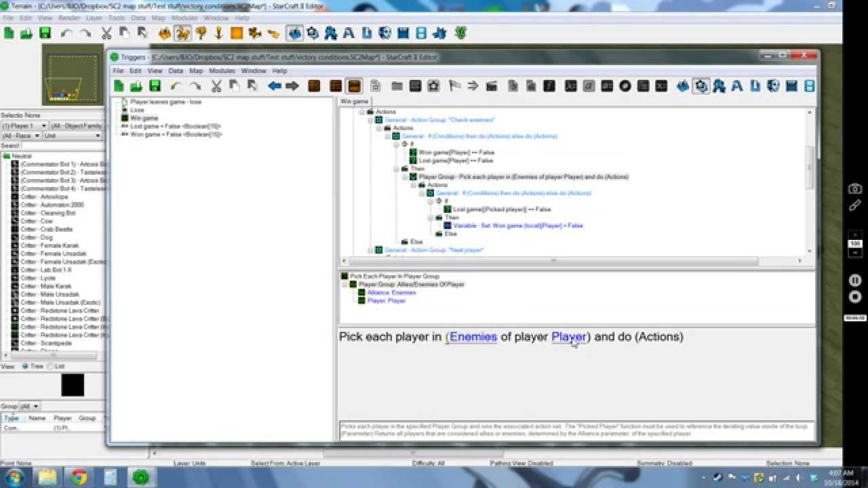Click the italic f function icon
Viewport: 868px width, 488px height.
click(549, 86)
